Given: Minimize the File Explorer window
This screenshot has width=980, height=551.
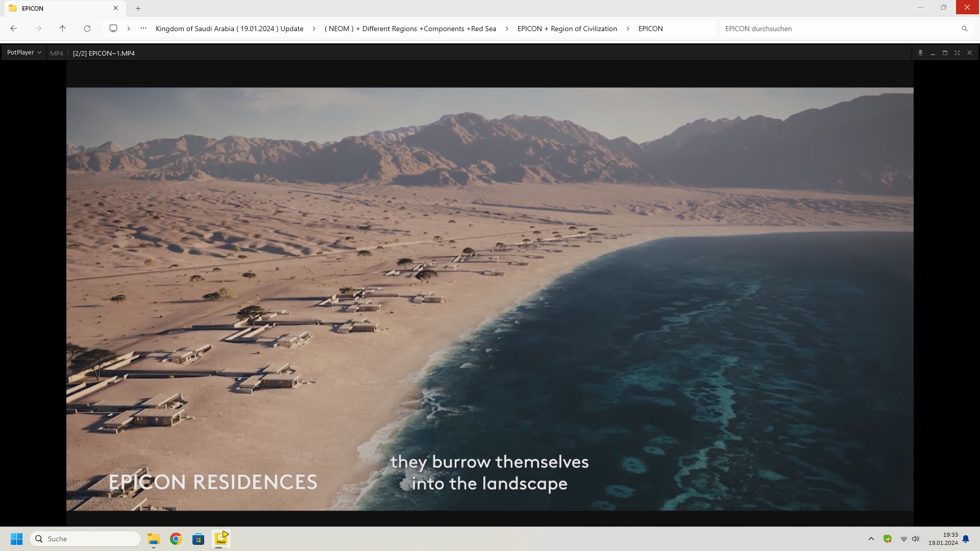Looking at the screenshot, I should 921,7.
